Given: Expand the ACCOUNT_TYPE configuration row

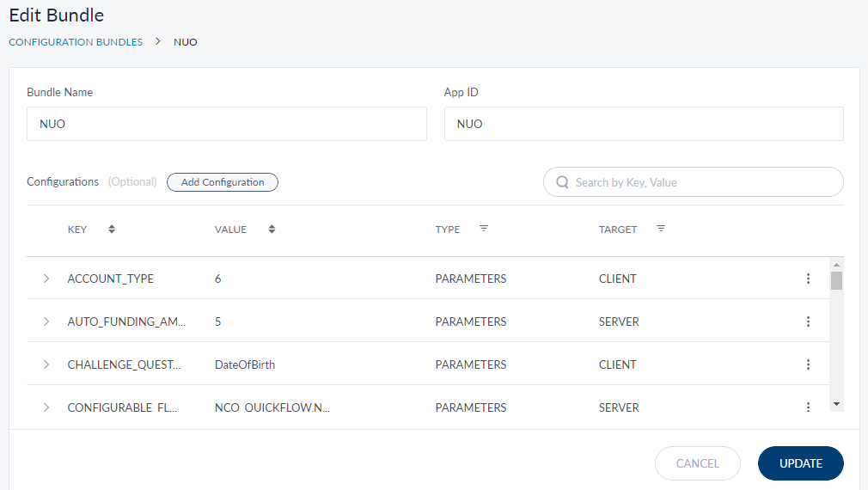Looking at the screenshot, I should [46, 279].
